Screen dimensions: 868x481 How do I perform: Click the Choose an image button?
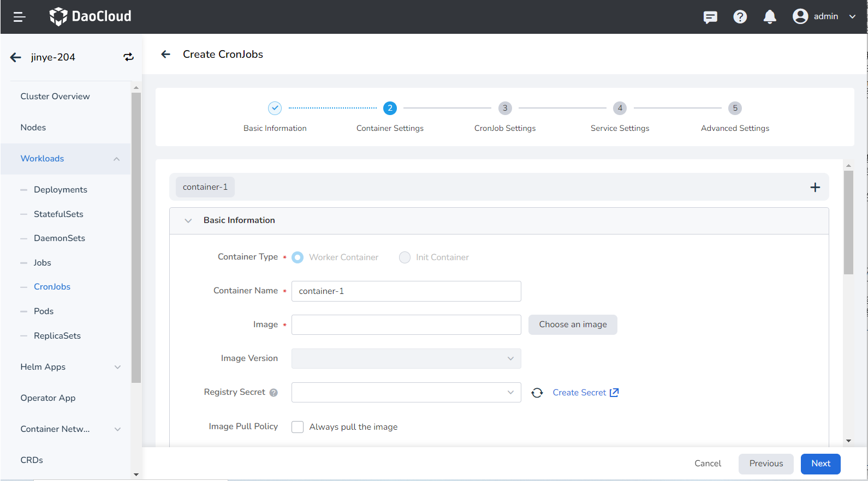point(573,324)
